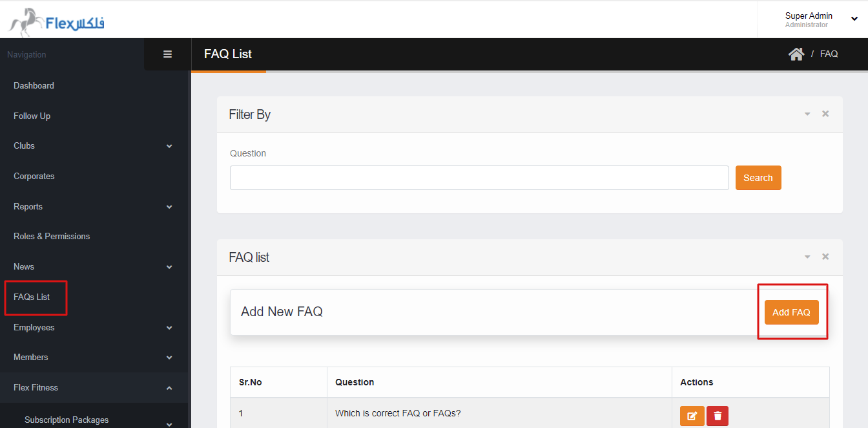Open the Follow Up page
This screenshot has height=428, width=868.
[x=32, y=116]
